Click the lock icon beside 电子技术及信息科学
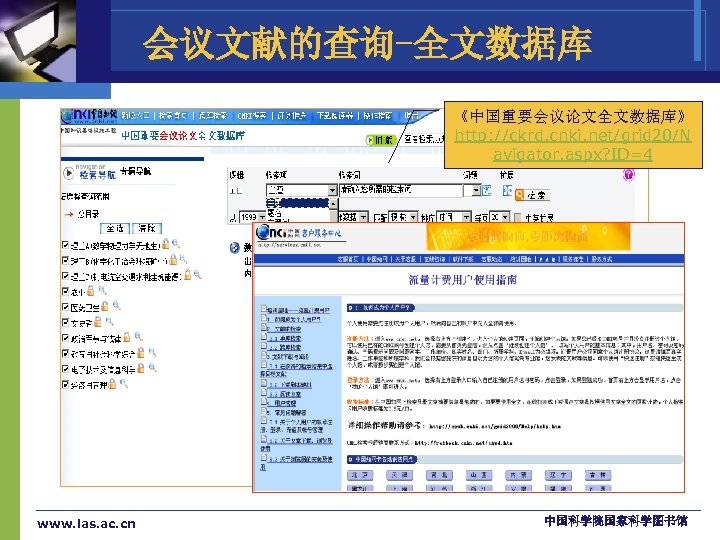The image size is (720, 540). 141,368
